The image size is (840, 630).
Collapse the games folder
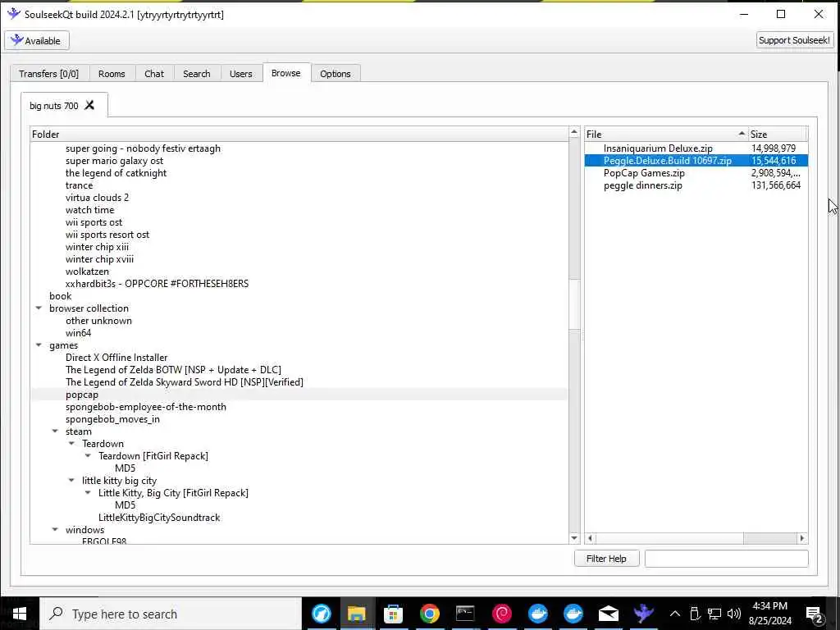pyautogui.click(x=39, y=345)
